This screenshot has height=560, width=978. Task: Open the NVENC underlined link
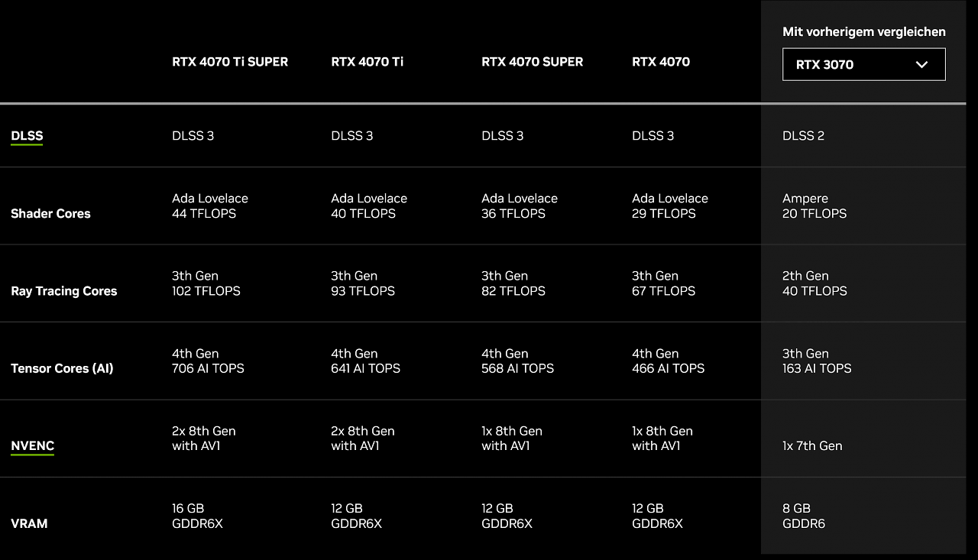point(32,446)
